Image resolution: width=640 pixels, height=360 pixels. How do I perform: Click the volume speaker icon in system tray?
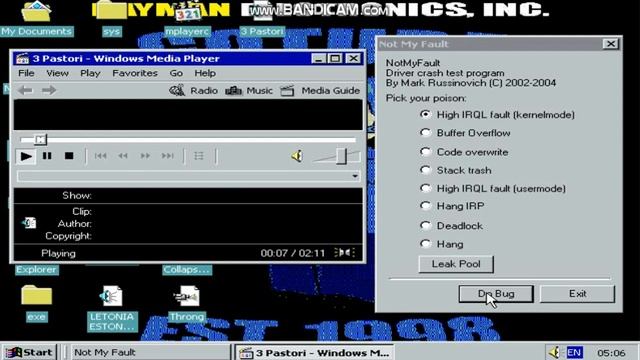point(554,352)
